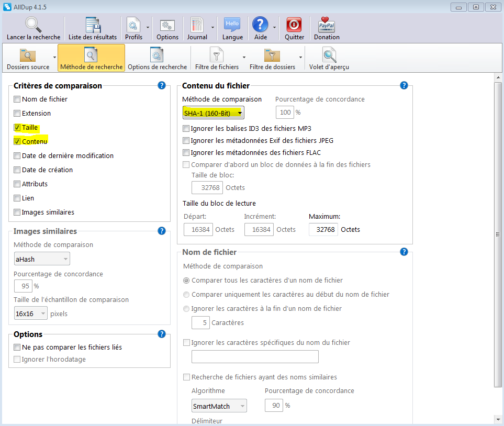
Task: Click the Lancer la recherche magnifier icon
Action: click(x=33, y=25)
